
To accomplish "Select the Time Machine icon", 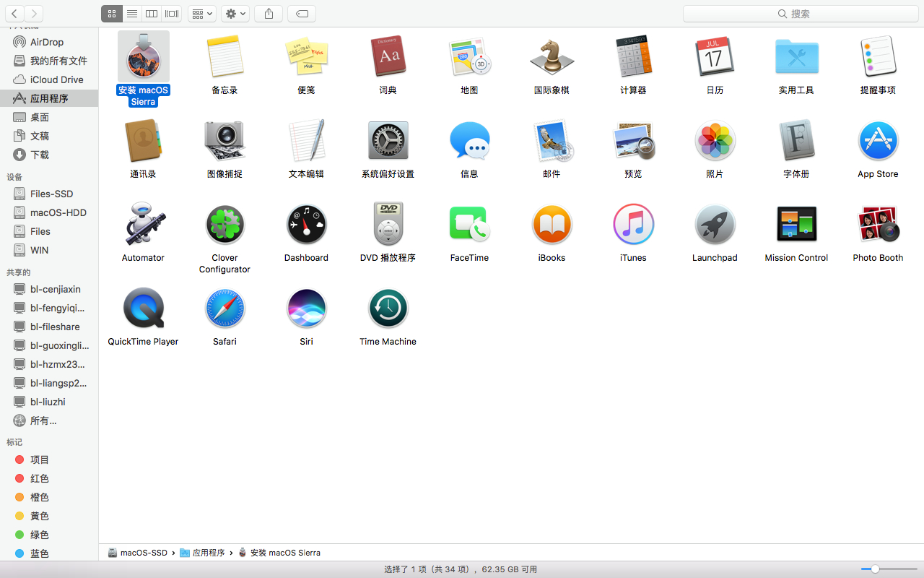I will click(388, 309).
